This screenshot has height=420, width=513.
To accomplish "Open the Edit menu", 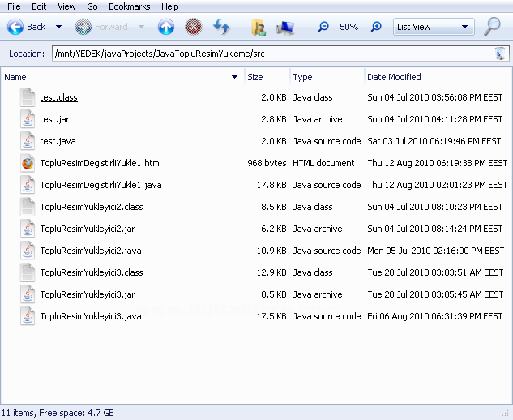I will 39,6.
